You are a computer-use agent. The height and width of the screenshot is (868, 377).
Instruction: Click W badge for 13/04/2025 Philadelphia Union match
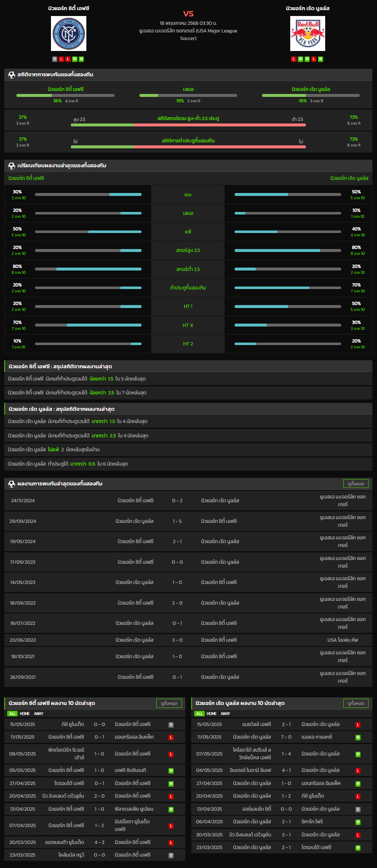click(171, 809)
